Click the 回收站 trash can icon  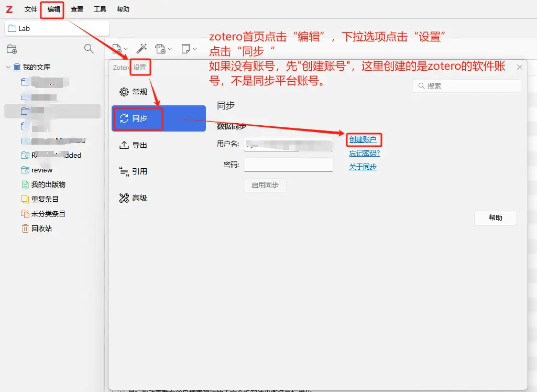tap(25, 228)
